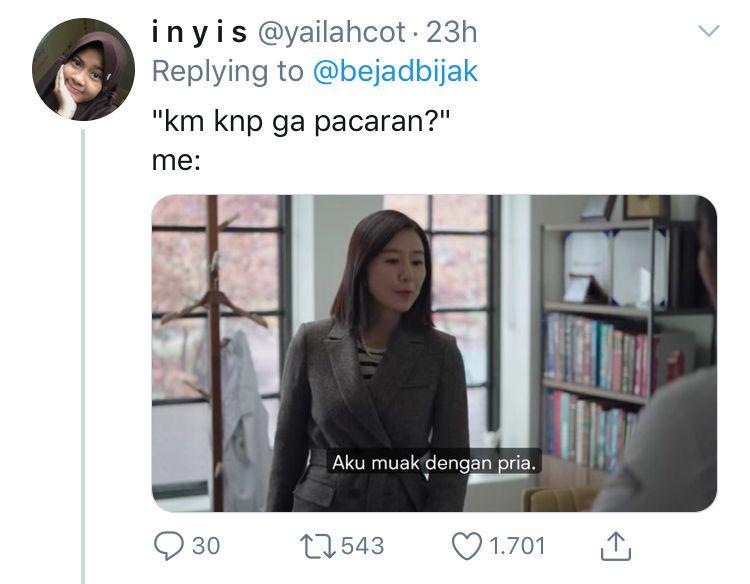Viewport: 750px width, 584px height.
Task: Click the "me:" line of the tweet
Action: click(x=176, y=161)
